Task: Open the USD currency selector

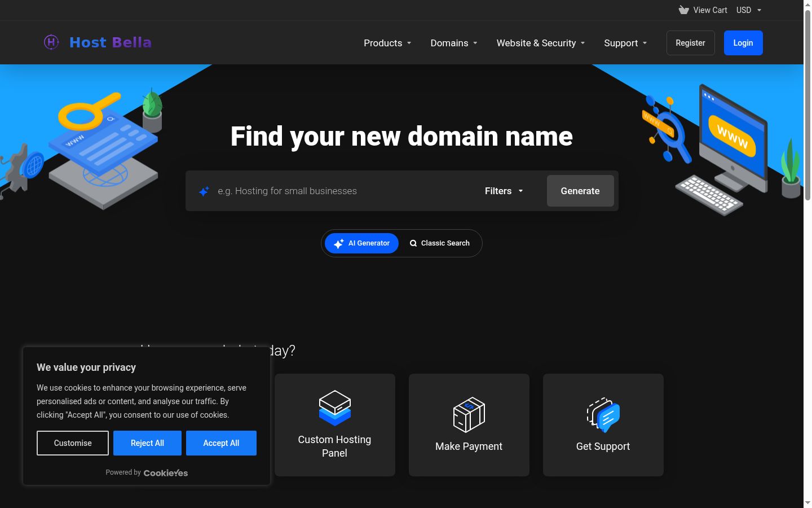Action: (x=749, y=10)
